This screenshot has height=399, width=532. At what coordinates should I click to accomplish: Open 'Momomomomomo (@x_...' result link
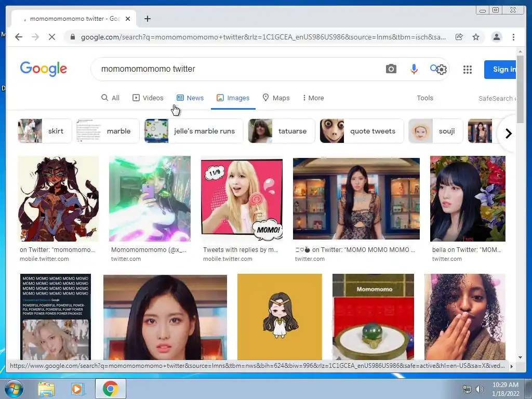[149, 250]
